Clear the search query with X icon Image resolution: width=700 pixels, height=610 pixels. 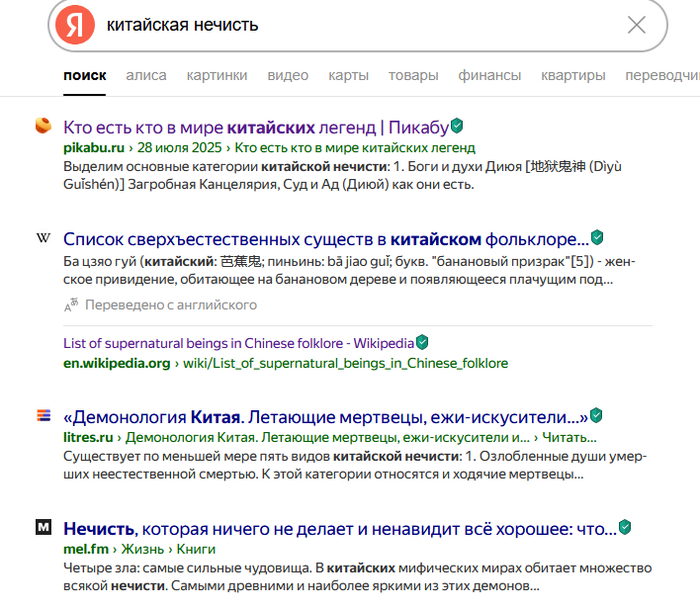[636, 25]
